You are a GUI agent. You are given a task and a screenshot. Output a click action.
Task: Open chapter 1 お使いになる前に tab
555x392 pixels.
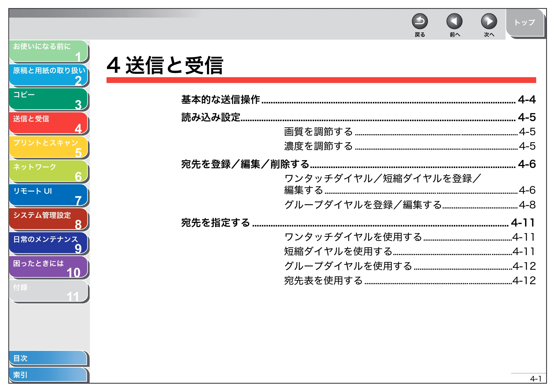[x=49, y=51]
